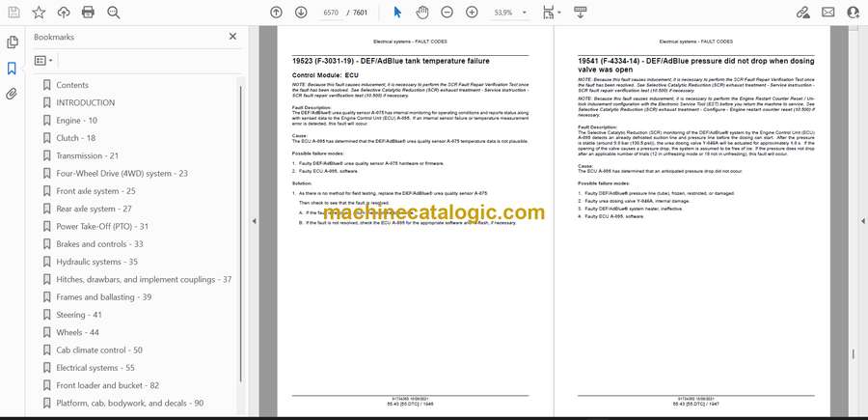Share a link to the file
Image resolution: width=868 pixels, height=420 pixels.
pyautogui.click(x=802, y=13)
